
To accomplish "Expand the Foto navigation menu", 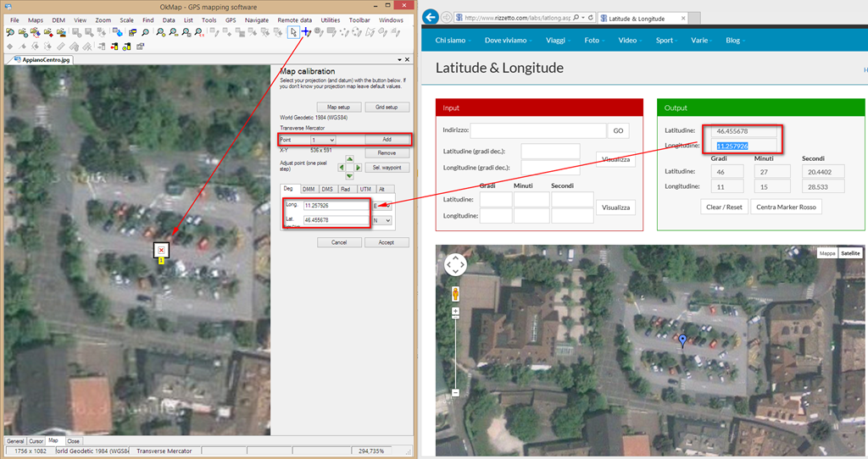I will [x=594, y=41].
